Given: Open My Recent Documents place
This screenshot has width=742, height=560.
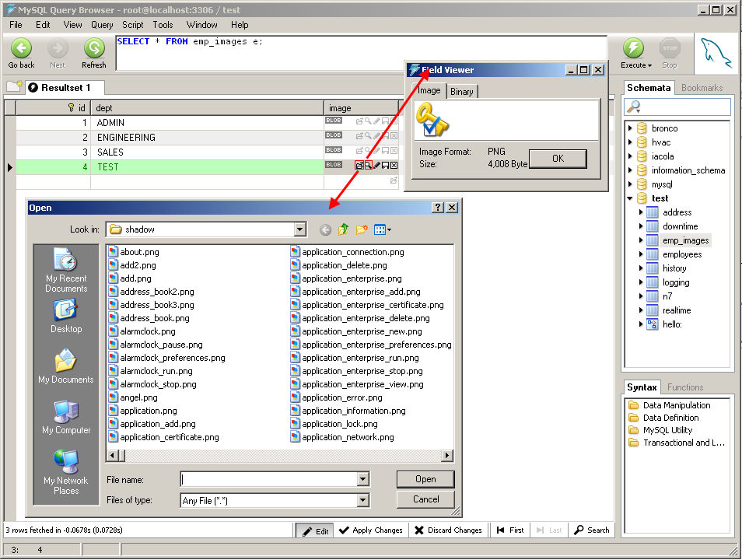Looking at the screenshot, I should point(66,271).
